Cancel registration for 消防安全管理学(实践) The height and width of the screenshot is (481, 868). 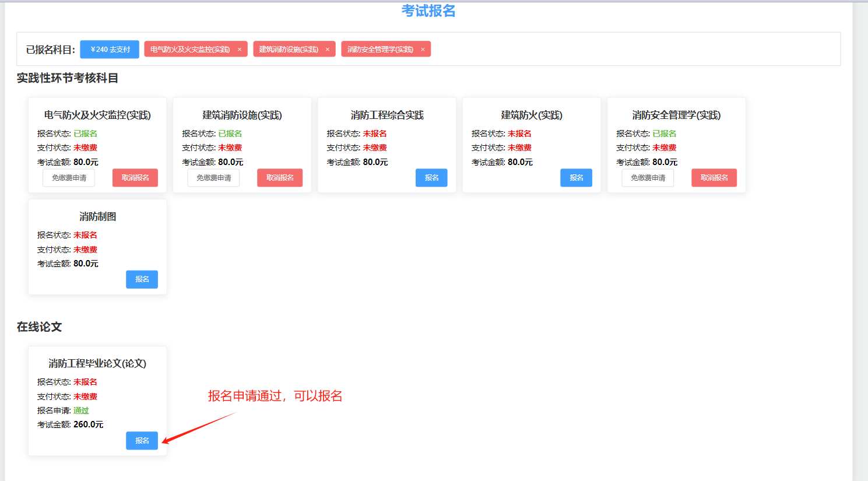[x=714, y=178]
